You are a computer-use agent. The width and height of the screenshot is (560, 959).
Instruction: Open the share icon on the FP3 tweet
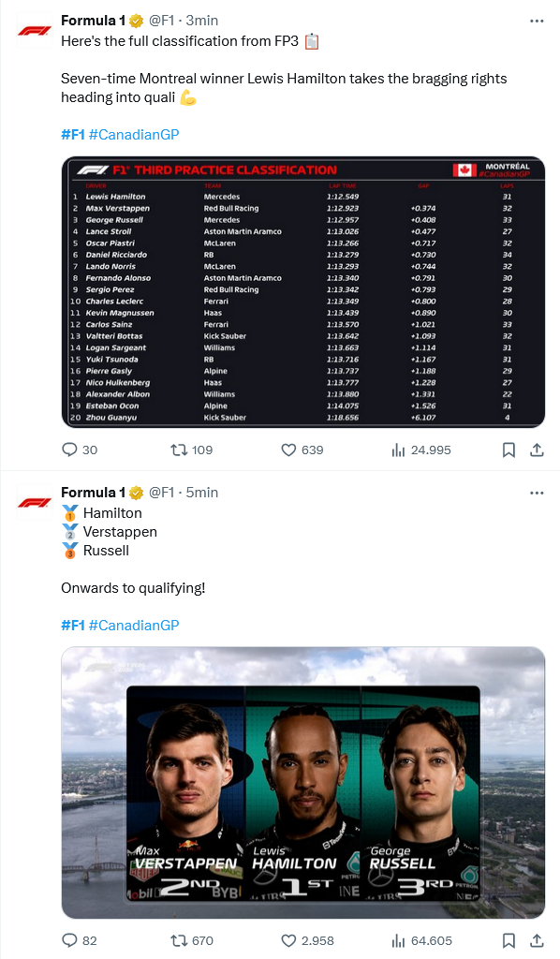(536, 450)
